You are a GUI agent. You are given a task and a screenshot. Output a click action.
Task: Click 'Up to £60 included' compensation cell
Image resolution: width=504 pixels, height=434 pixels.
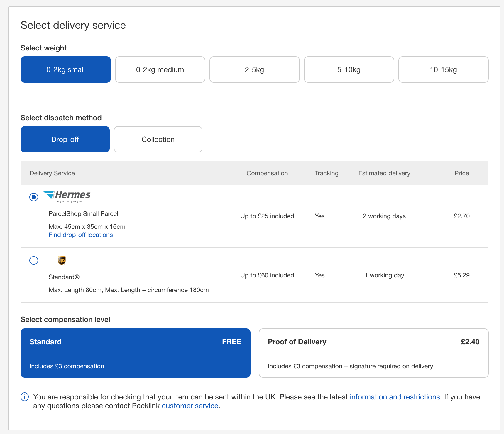[x=267, y=275]
